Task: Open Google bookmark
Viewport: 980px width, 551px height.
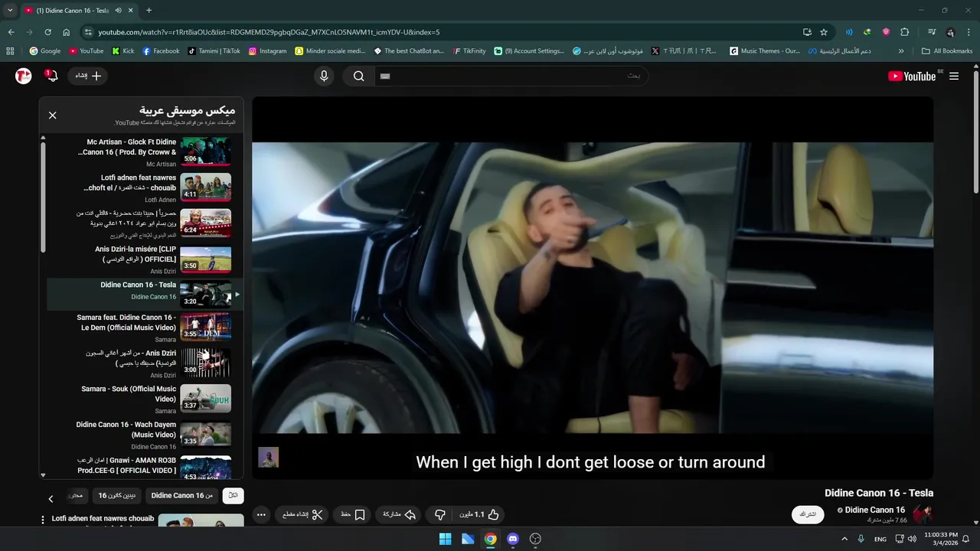Action: 45,51
